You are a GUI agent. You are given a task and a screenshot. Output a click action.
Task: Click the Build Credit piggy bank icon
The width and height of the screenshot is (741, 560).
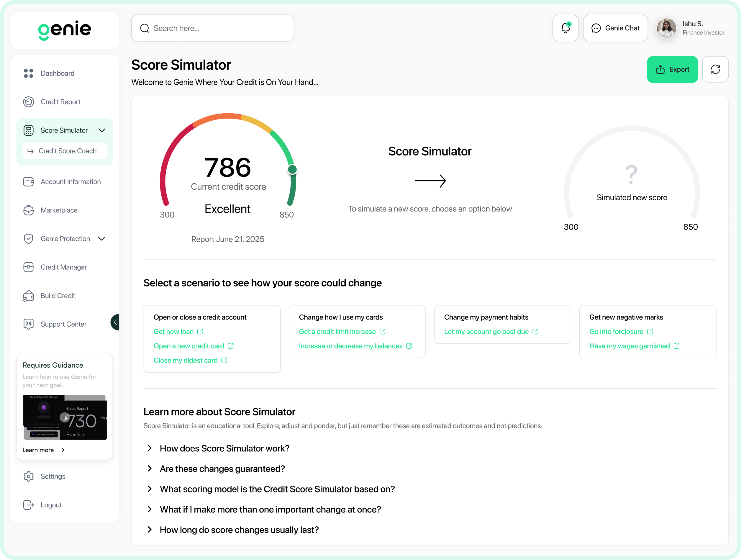pyautogui.click(x=29, y=296)
